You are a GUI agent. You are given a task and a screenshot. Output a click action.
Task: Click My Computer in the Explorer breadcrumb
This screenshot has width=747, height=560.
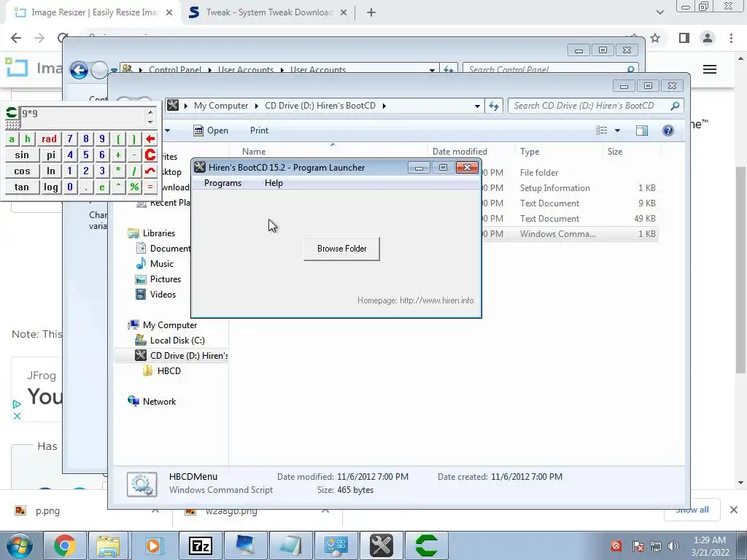220,106
